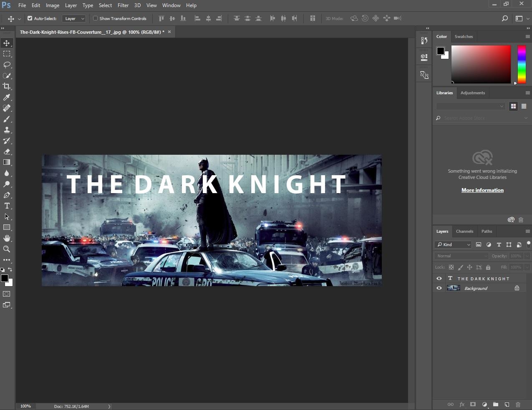Toggle the layer filter on/off switch

529,244
